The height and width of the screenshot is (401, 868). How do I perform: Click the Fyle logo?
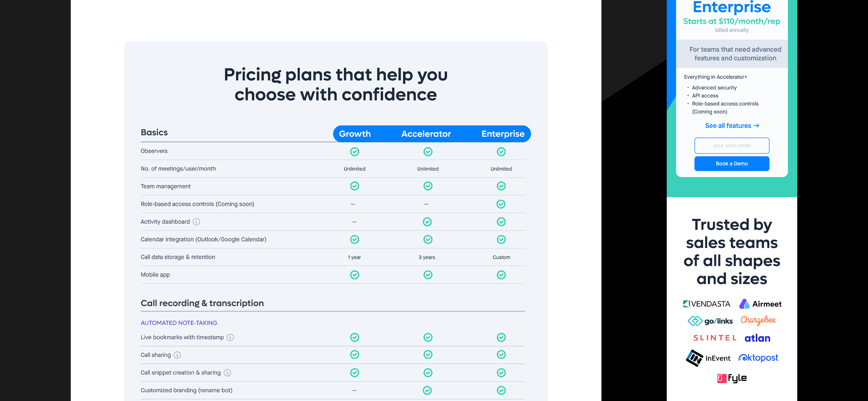(731, 378)
